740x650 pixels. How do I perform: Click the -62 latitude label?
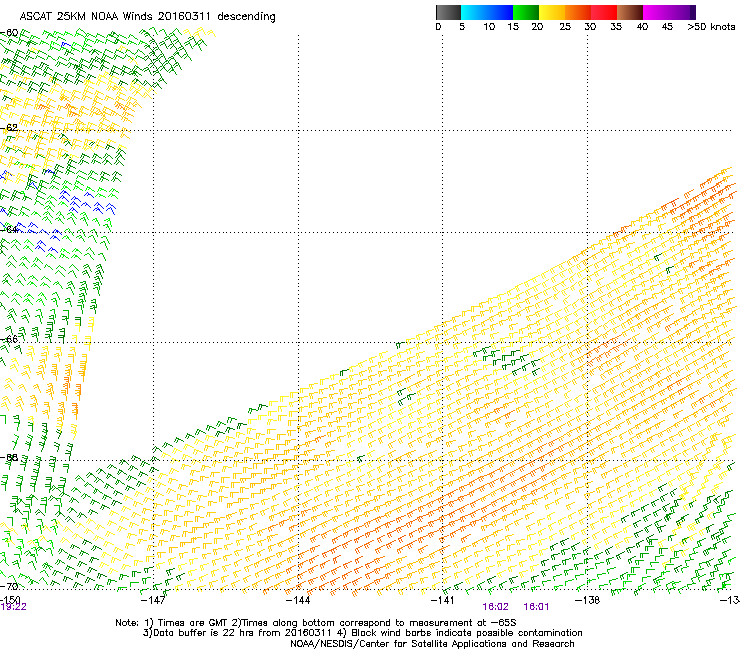[9, 128]
